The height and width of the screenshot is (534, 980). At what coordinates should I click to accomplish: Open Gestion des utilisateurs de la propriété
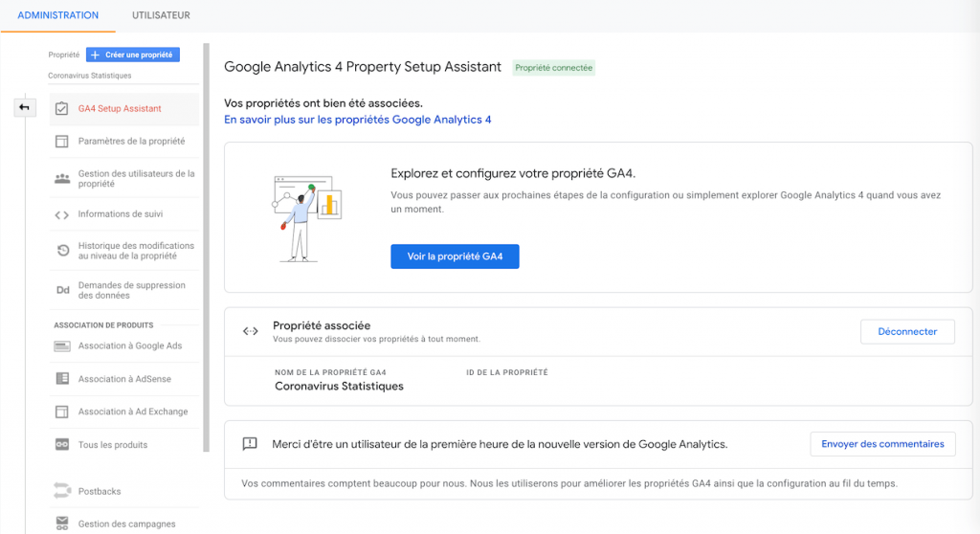click(x=124, y=179)
